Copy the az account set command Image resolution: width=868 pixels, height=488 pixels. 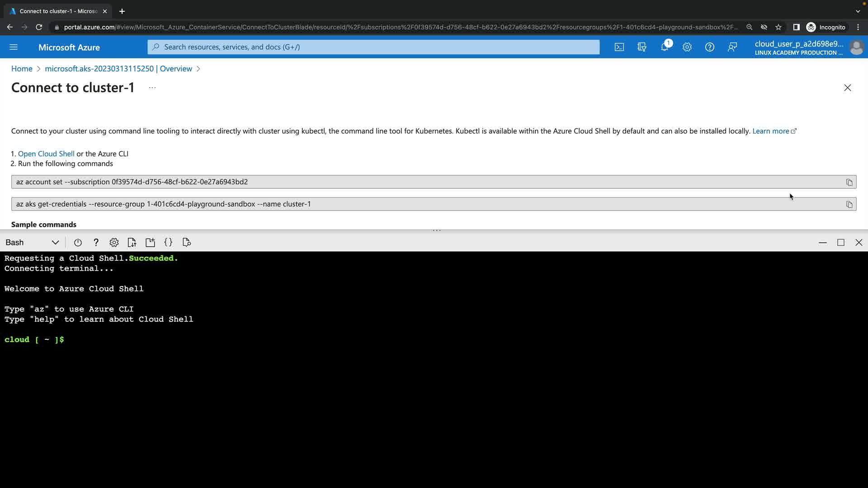point(849,182)
